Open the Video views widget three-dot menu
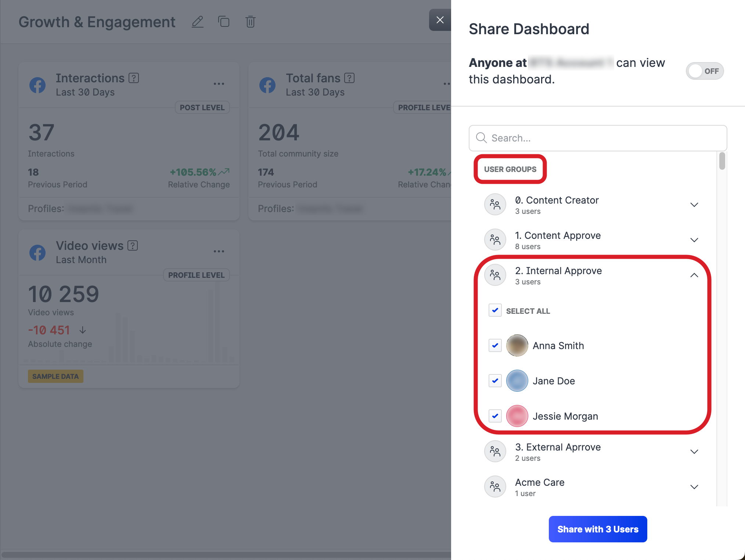The width and height of the screenshot is (745, 560). point(219,252)
